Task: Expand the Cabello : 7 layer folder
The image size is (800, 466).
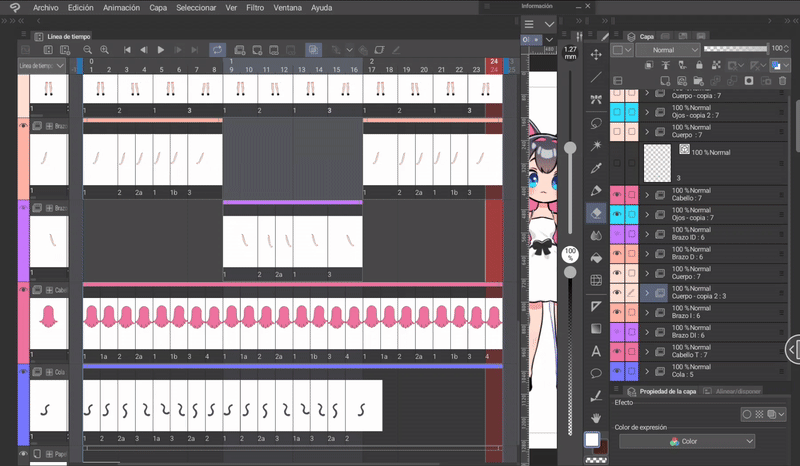Action: coord(647,194)
